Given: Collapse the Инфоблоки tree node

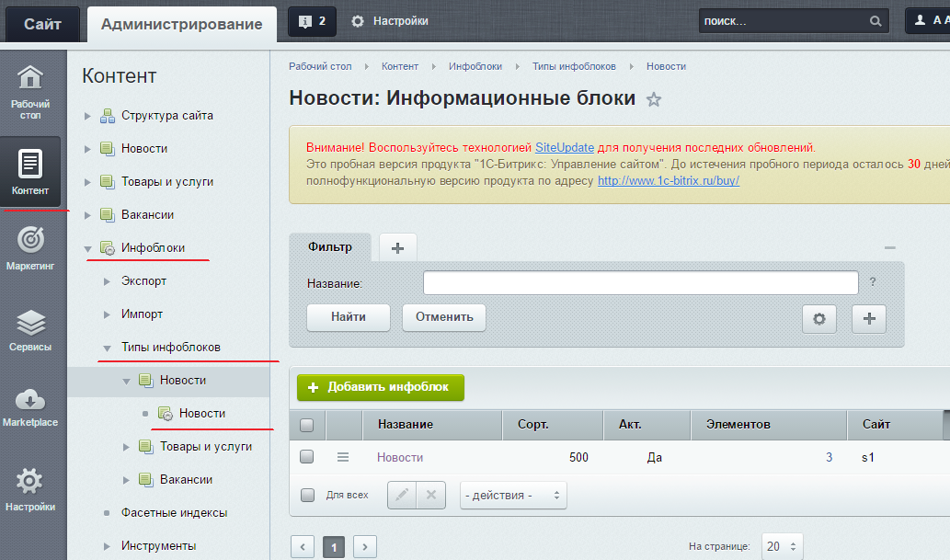Looking at the screenshot, I should point(87,248).
